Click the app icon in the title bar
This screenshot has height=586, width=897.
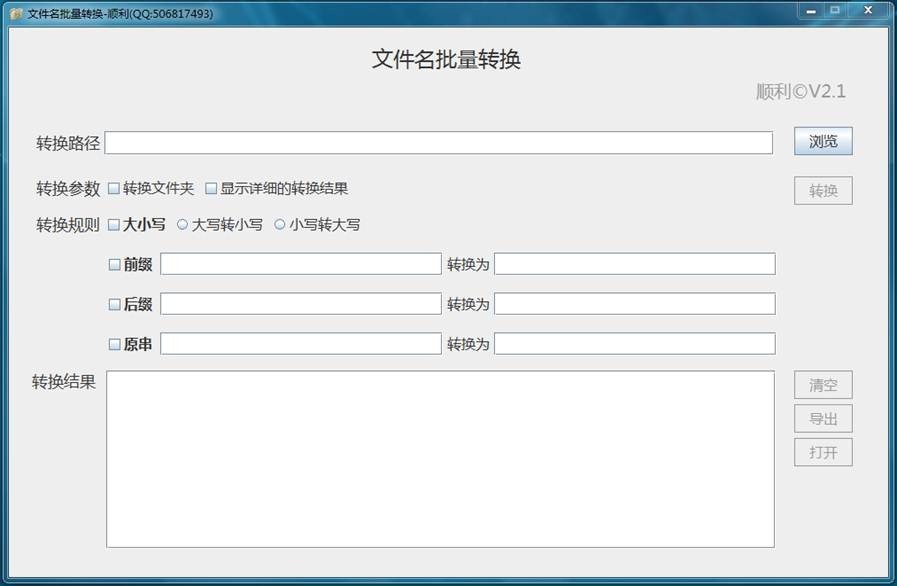point(17,13)
